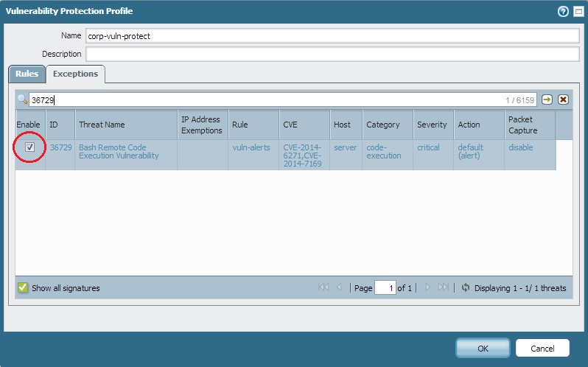Focus the signature search field
This screenshot has height=367, width=588.
pos(283,99)
